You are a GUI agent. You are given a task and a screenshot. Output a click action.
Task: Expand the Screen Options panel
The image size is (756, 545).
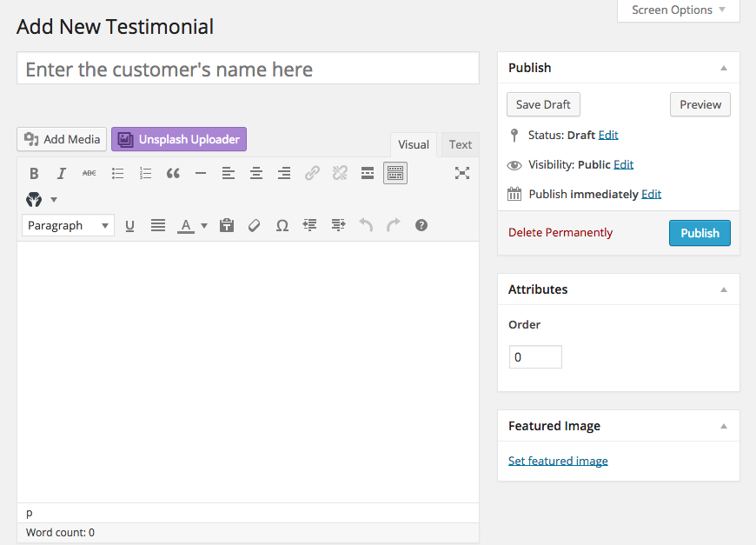(x=679, y=10)
